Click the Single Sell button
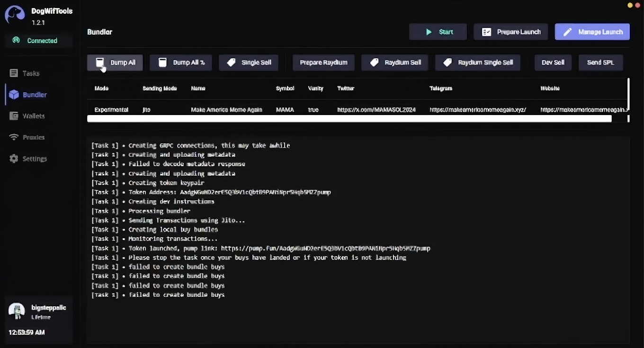644x348 pixels. [x=248, y=62]
